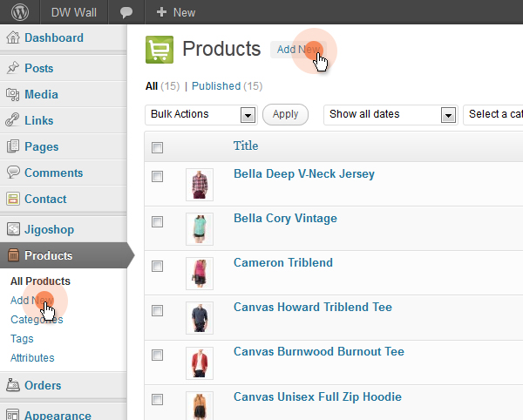This screenshot has width=523, height=420.
Task: Click the Links chain icon
Action: (x=13, y=120)
